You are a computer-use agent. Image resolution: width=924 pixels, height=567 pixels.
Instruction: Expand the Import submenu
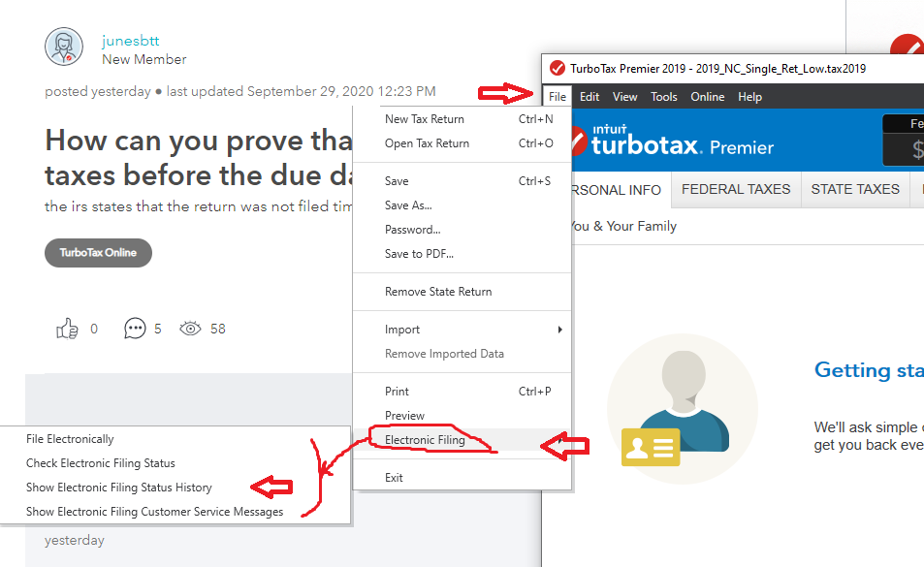point(462,330)
